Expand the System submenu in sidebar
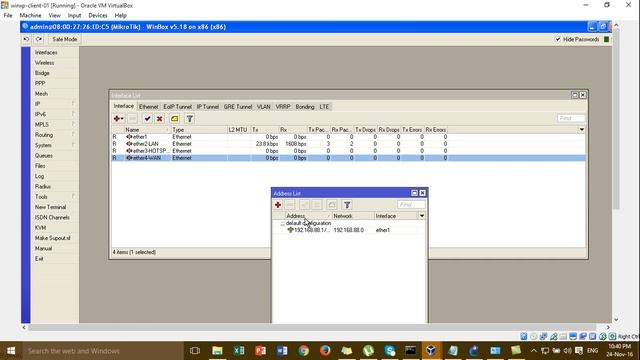This screenshot has height=360, width=640. coord(73,145)
